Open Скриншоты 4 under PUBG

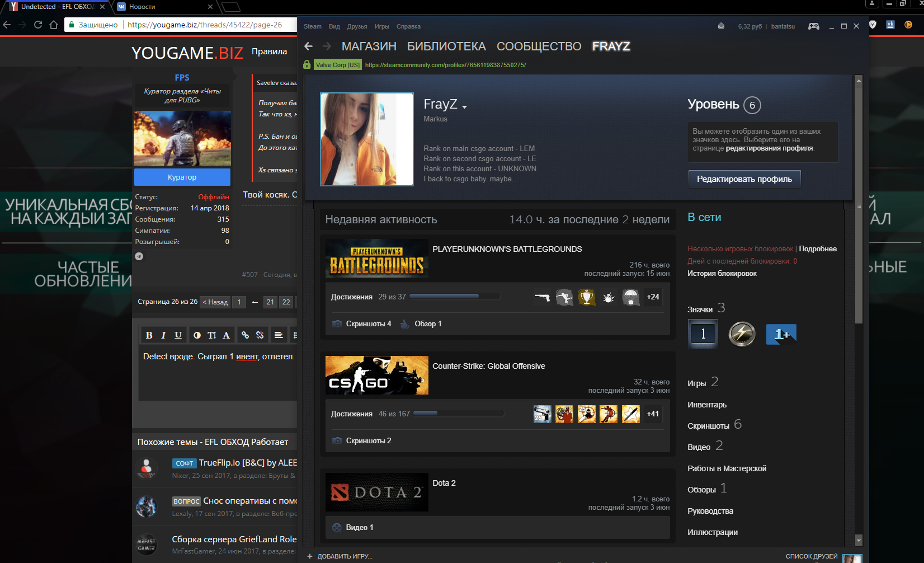tap(369, 324)
